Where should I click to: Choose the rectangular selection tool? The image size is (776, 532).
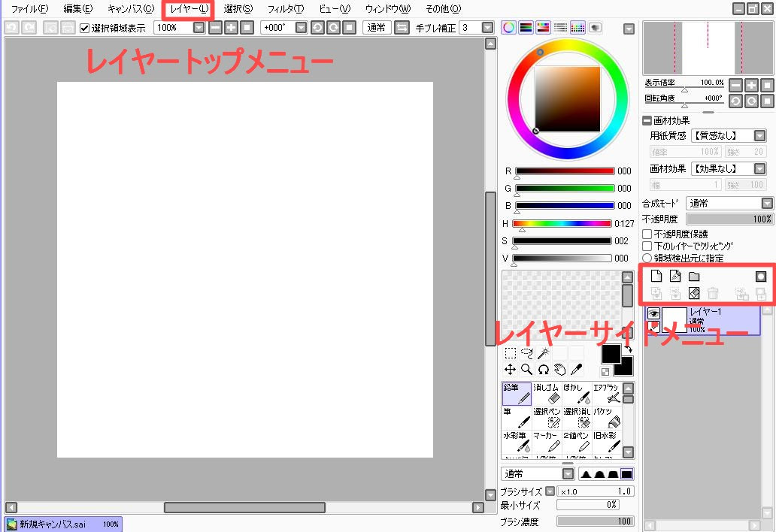click(x=511, y=353)
